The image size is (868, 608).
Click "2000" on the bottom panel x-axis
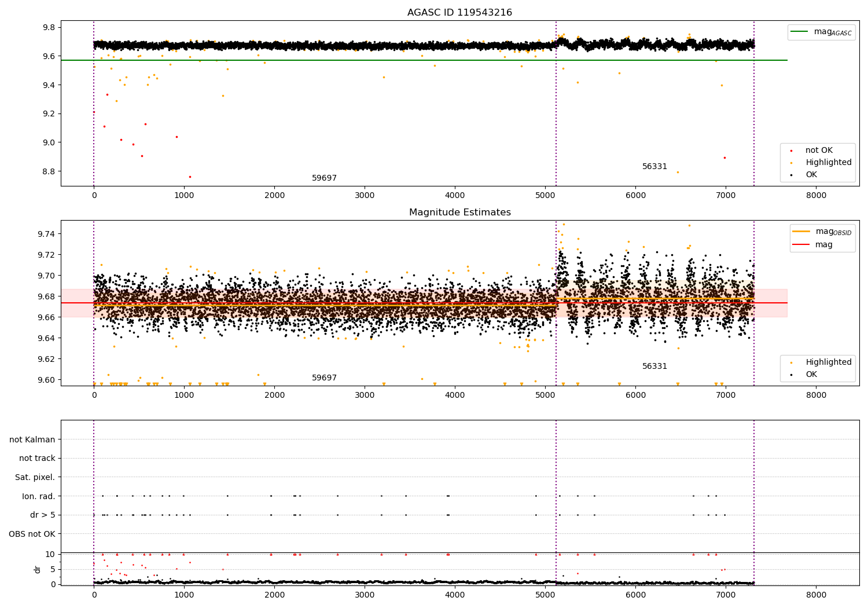(x=274, y=595)
